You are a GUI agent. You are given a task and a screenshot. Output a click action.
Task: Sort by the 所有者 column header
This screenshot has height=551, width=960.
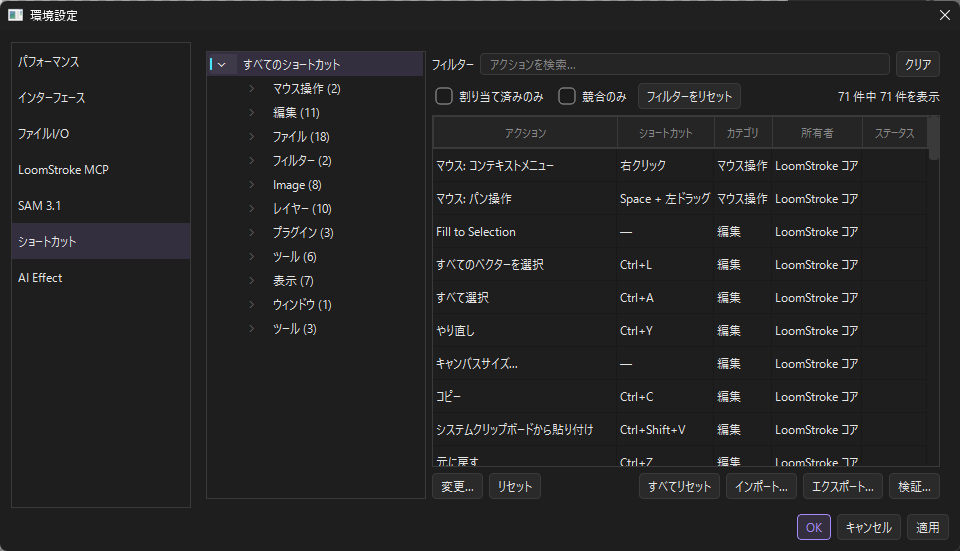point(817,133)
